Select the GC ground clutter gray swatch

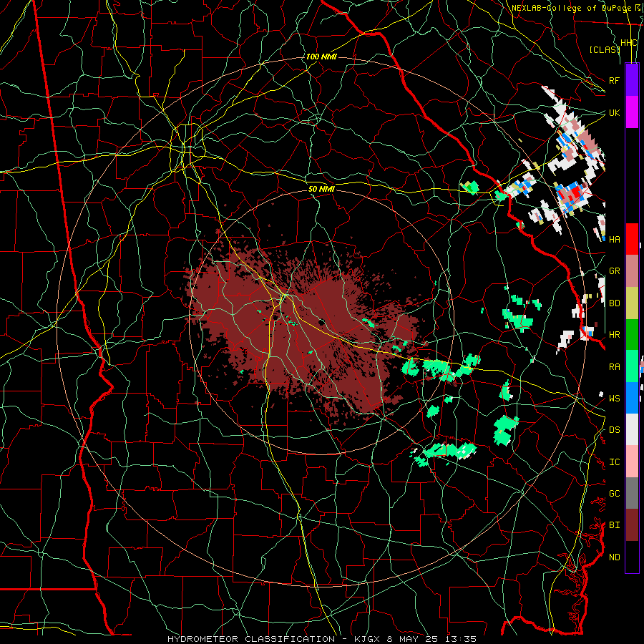[x=632, y=493]
